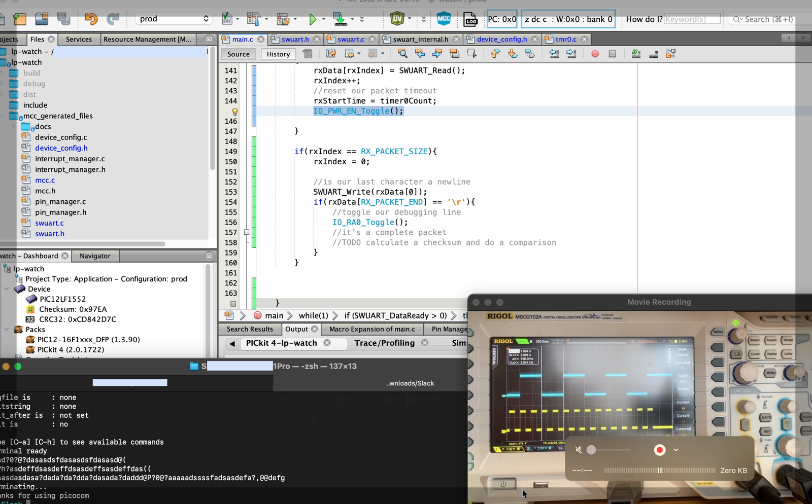Click the How do I Keyword(s) field
Screen dimensions: 812x504
click(692, 19)
